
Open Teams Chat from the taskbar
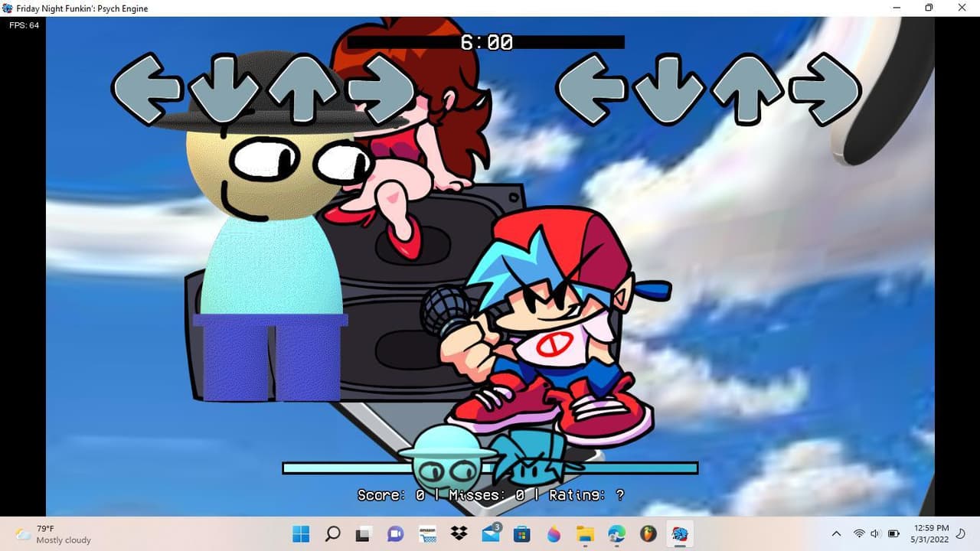(x=395, y=533)
